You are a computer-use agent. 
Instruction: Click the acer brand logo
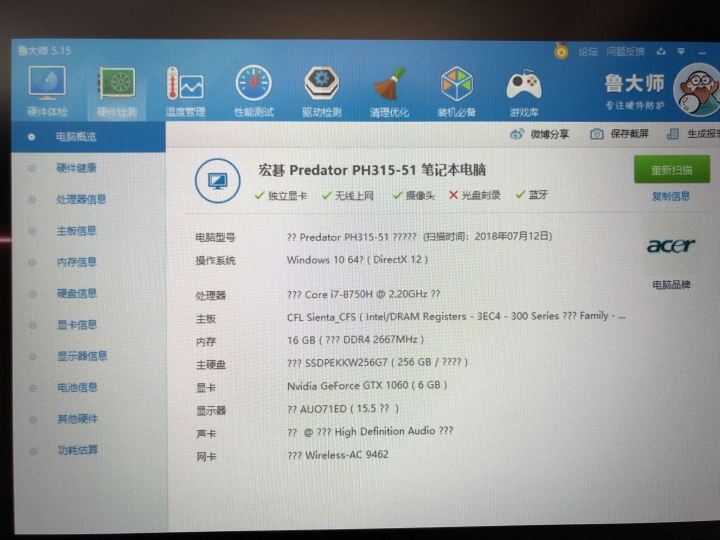[670, 246]
